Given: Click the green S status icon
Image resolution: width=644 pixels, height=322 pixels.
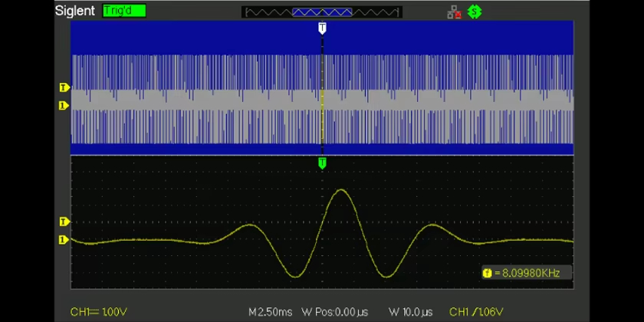Looking at the screenshot, I should click(475, 11).
